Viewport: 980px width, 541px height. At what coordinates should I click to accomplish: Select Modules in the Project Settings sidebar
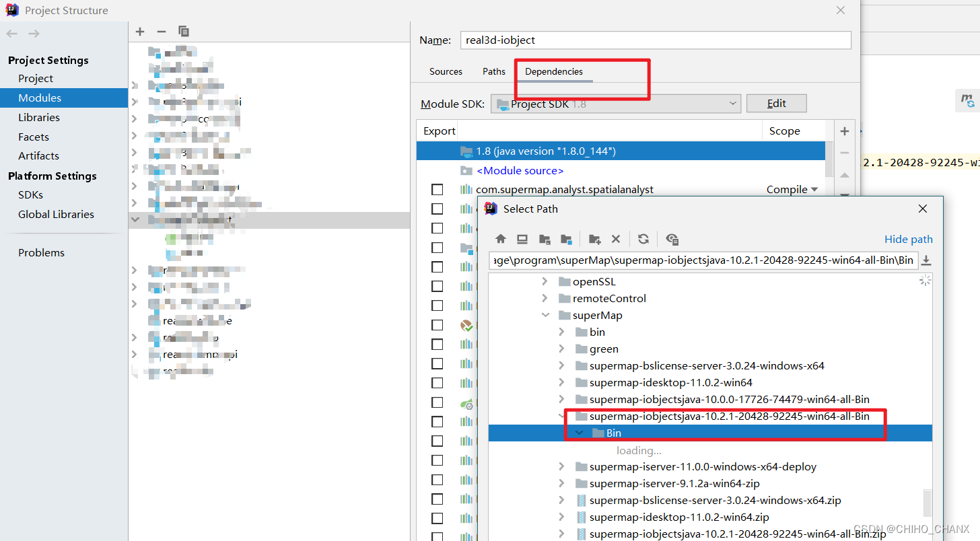(x=40, y=98)
